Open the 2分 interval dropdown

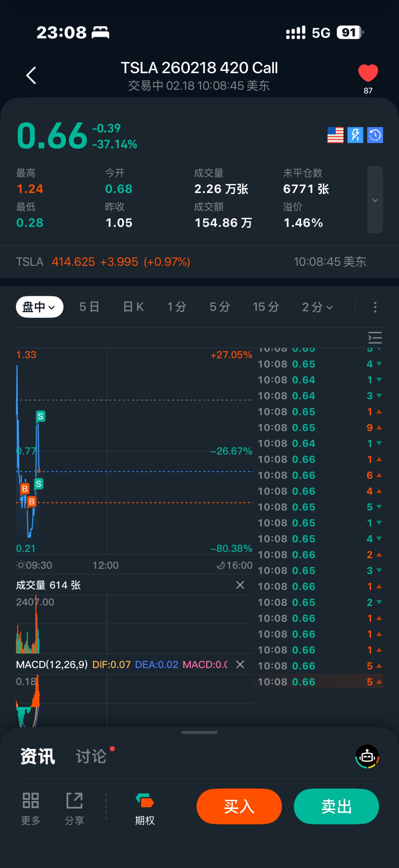317,307
